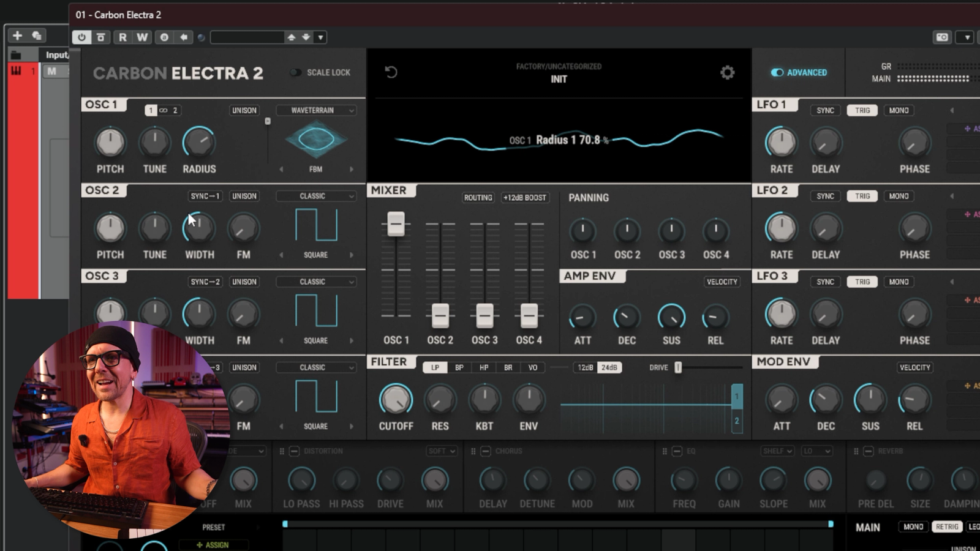Click the OSC 1 waveterrain display

[316, 140]
